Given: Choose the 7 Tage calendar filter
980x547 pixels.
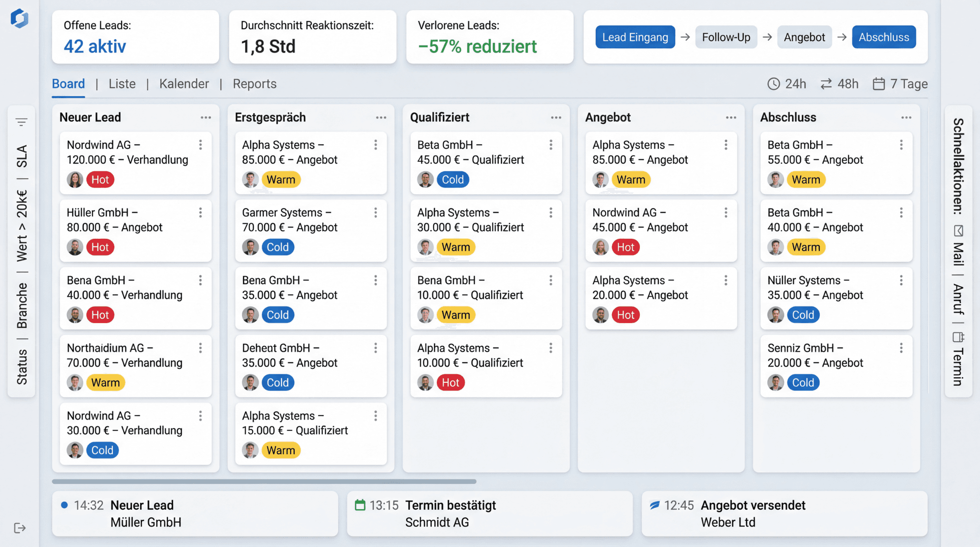Looking at the screenshot, I should 900,84.
